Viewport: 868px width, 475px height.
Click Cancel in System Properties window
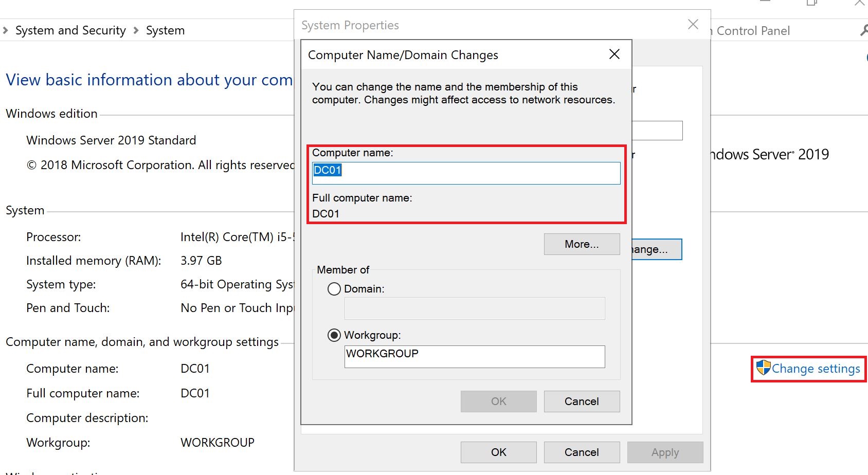[x=582, y=452]
